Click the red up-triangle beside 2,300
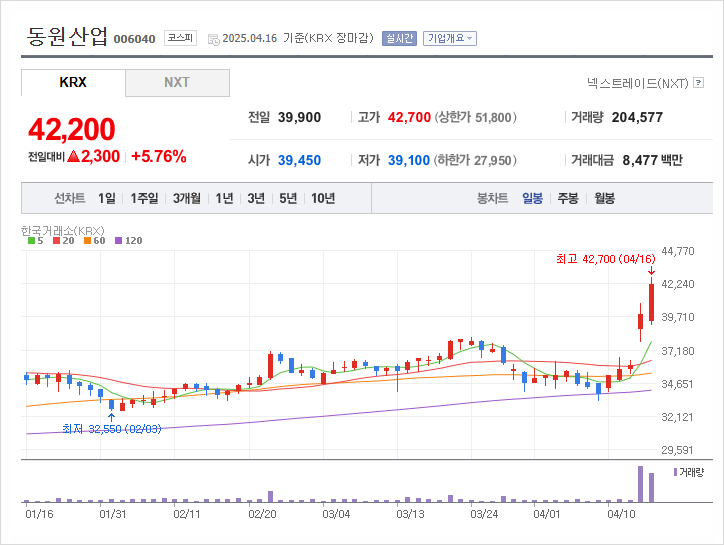 pos(74,156)
